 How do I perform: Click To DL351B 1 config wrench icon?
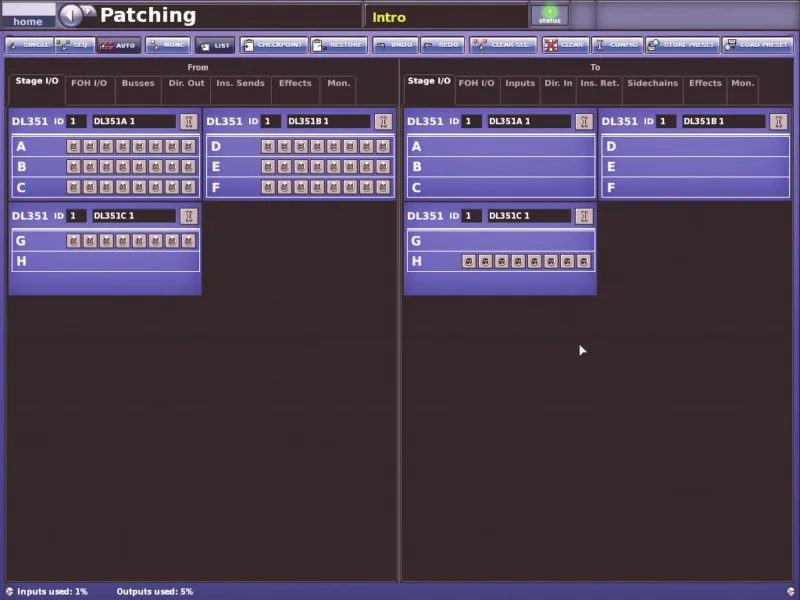pyautogui.click(x=779, y=121)
